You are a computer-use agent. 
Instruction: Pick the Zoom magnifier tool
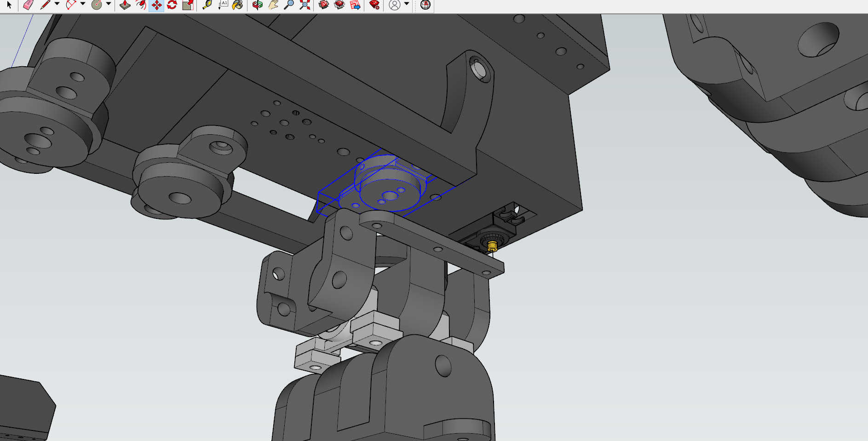coord(289,5)
